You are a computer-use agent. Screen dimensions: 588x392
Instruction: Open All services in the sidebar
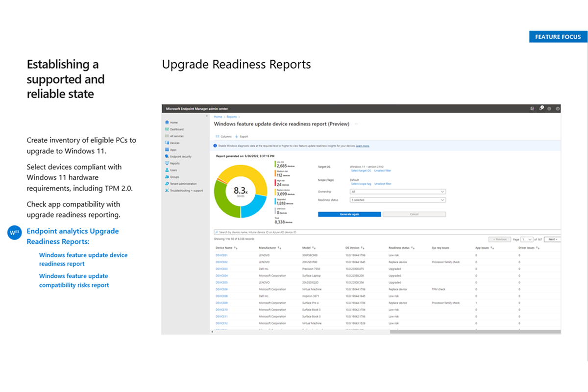174,136
